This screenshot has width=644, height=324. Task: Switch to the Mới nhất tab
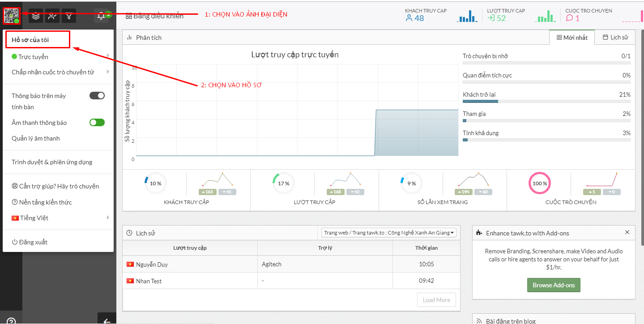click(572, 38)
